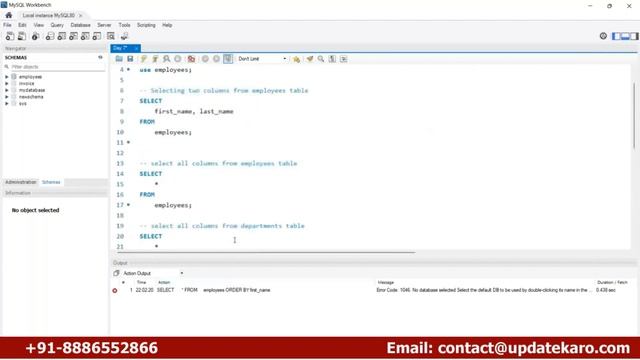Click the reconnect to DBMS icon
The height and width of the screenshot is (360, 640).
coord(124,36)
